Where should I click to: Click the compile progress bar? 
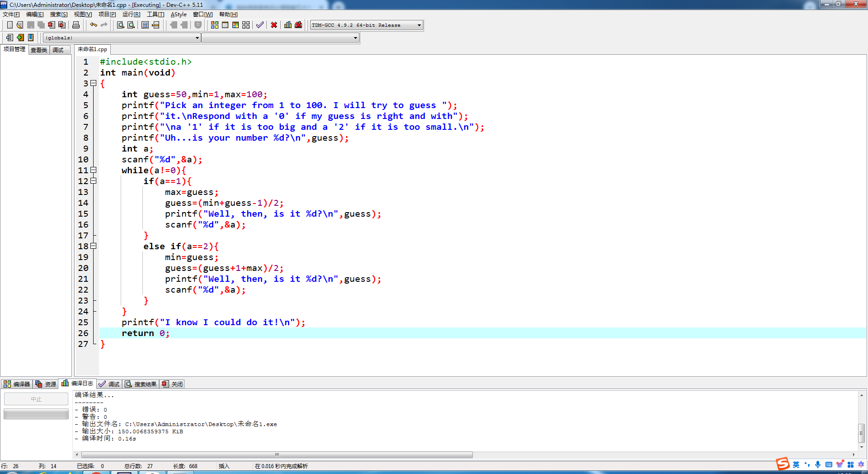[x=36, y=414]
